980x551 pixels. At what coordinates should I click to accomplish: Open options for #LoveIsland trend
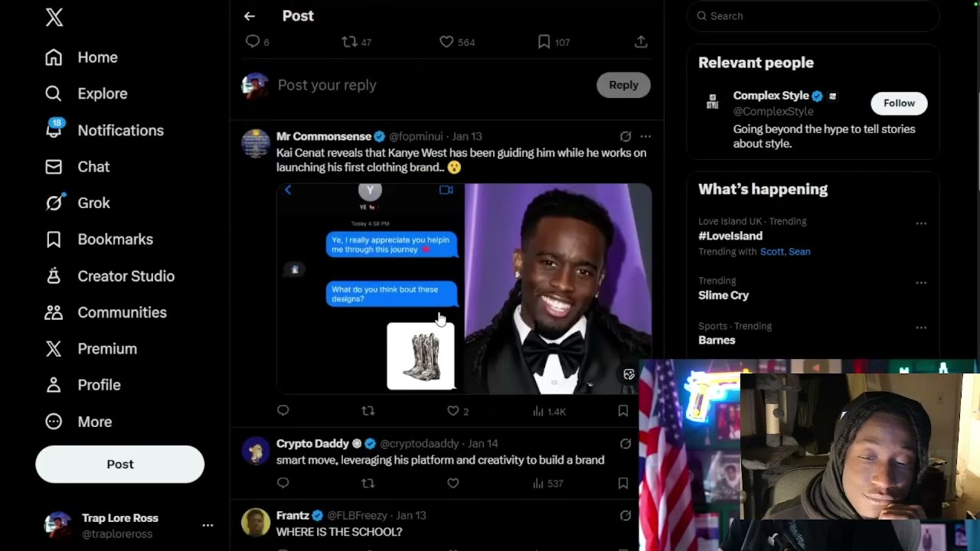tap(921, 223)
